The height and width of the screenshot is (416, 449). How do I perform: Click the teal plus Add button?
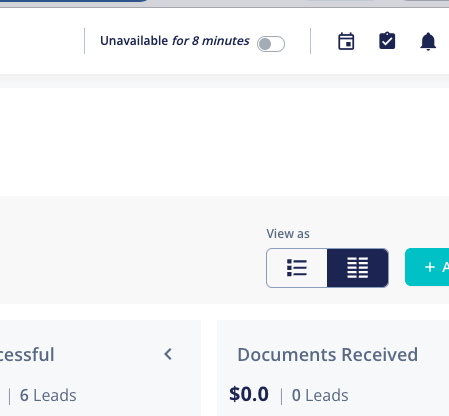[x=427, y=267]
